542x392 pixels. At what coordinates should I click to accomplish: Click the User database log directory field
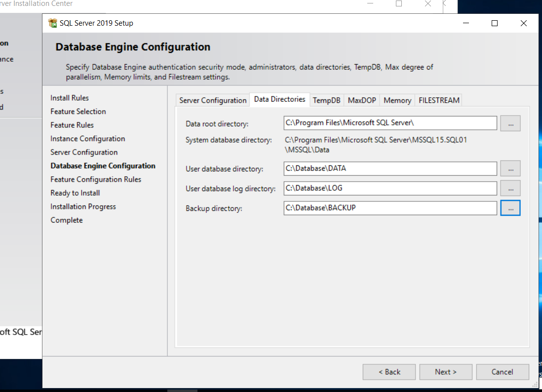pyautogui.click(x=390, y=189)
